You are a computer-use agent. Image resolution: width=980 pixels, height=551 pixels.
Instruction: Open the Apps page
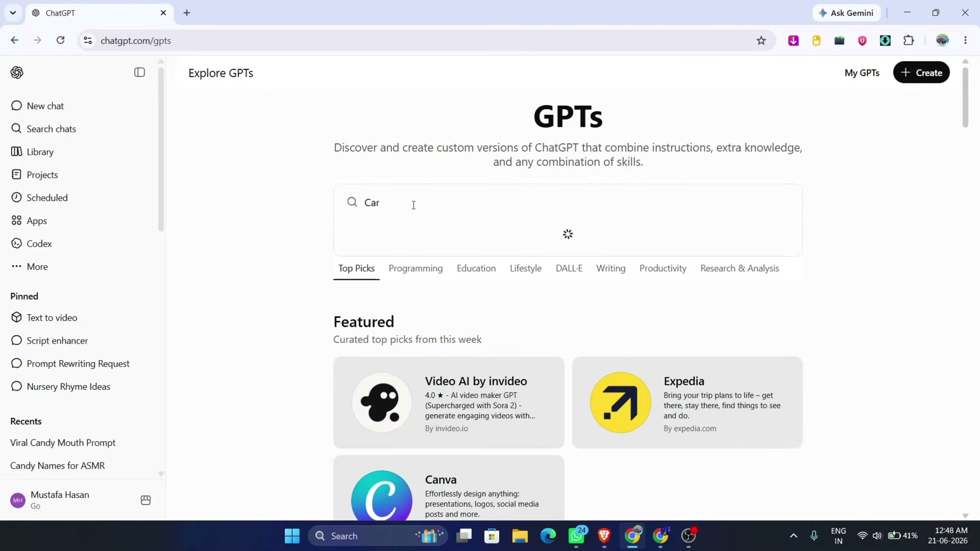pos(82,220)
